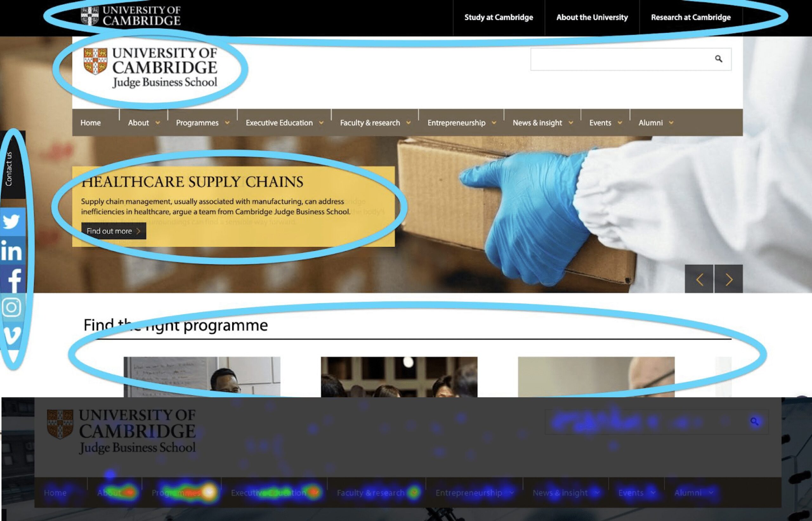This screenshot has width=812, height=521.
Task: Click the Find out more button
Action: (113, 231)
